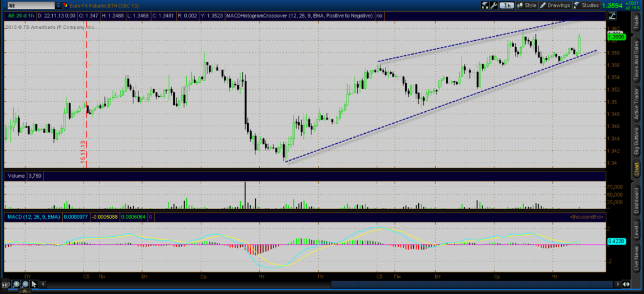This screenshot has width=644, height=294.
Task: Click the MACD (12, 26, 9, EMA) label
Action: click(x=33, y=217)
